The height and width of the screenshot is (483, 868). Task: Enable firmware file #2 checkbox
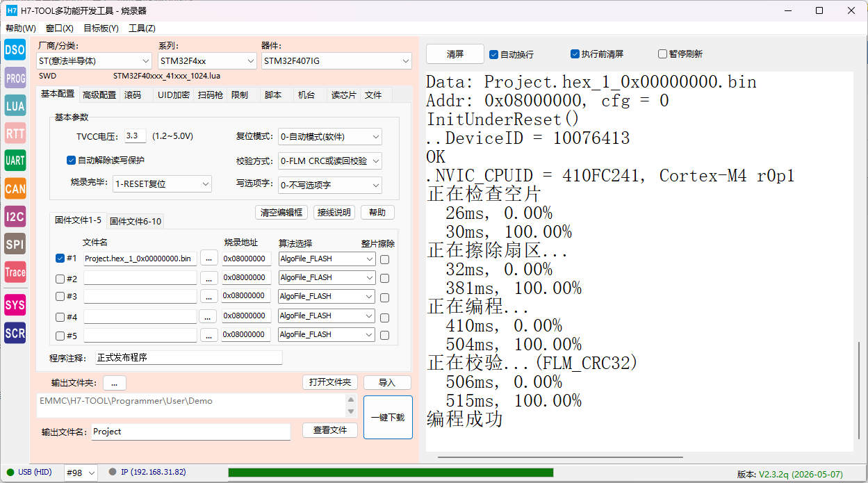[x=60, y=279]
